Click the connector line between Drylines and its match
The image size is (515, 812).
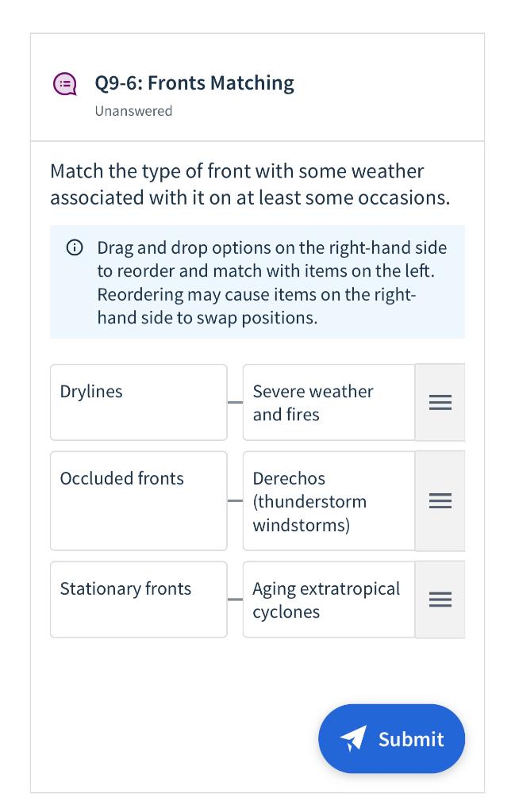[x=235, y=402]
